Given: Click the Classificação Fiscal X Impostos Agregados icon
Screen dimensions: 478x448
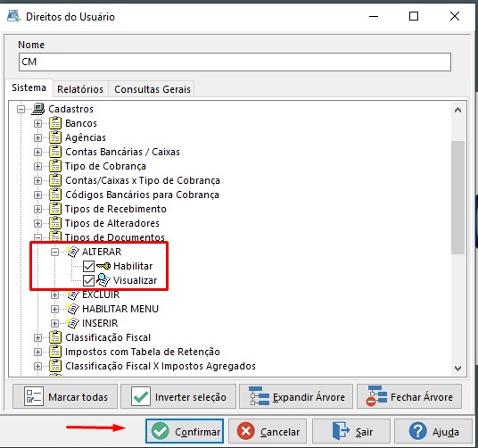Looking at the screenshot, I should [x=55, y=366].
